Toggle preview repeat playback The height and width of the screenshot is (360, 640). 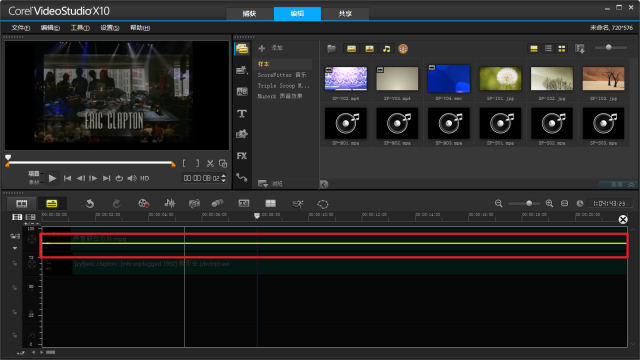point(119,178)
